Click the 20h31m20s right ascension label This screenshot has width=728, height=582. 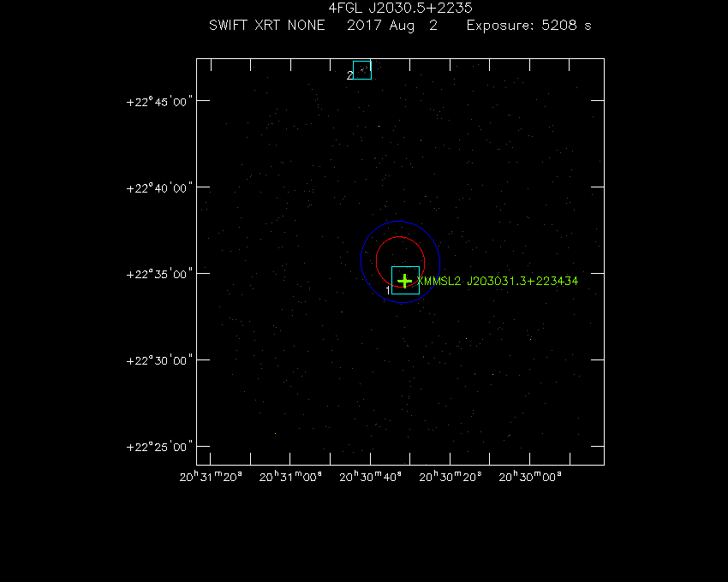point(211,477)
